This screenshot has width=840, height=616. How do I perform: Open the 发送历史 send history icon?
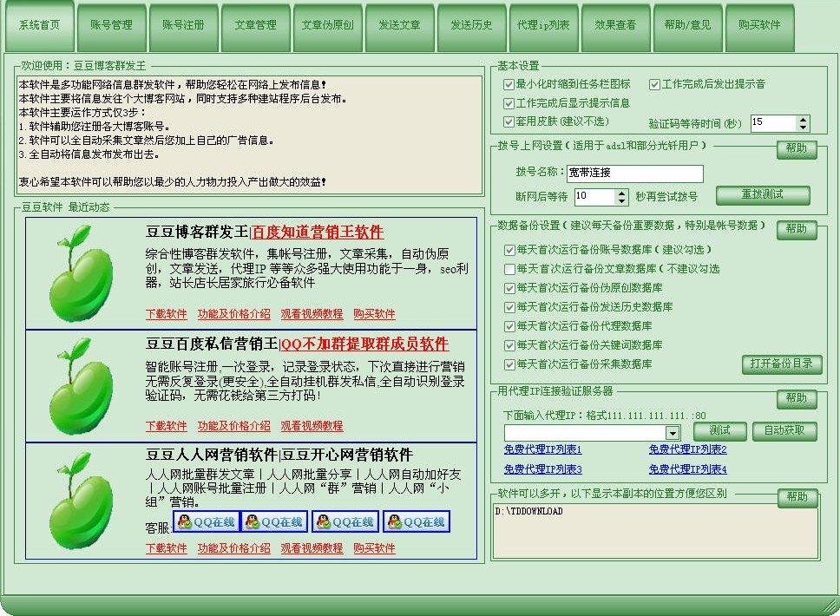tap(471, 26)
